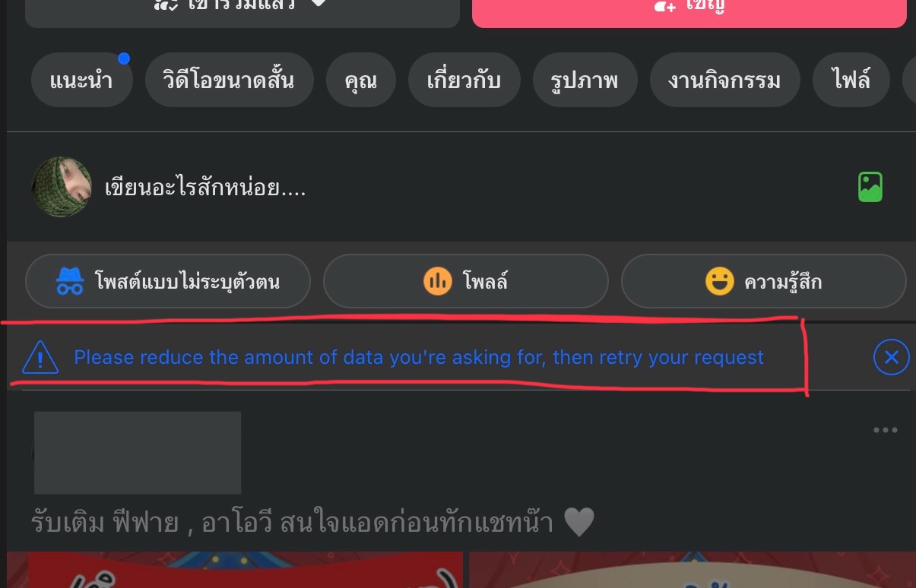Viewport: 916px width, 588px height.
Task: Switch to the ไฟล์ tab
Action: coord(851,80)
